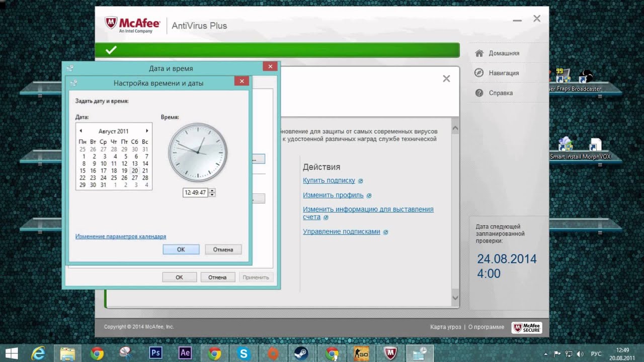Select day 10 in the calendar

[x=103, y=164]
